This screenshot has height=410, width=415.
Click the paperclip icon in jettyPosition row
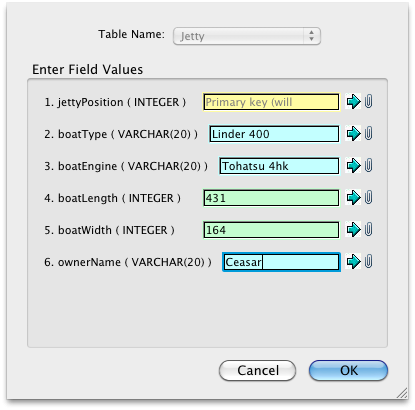368,101
